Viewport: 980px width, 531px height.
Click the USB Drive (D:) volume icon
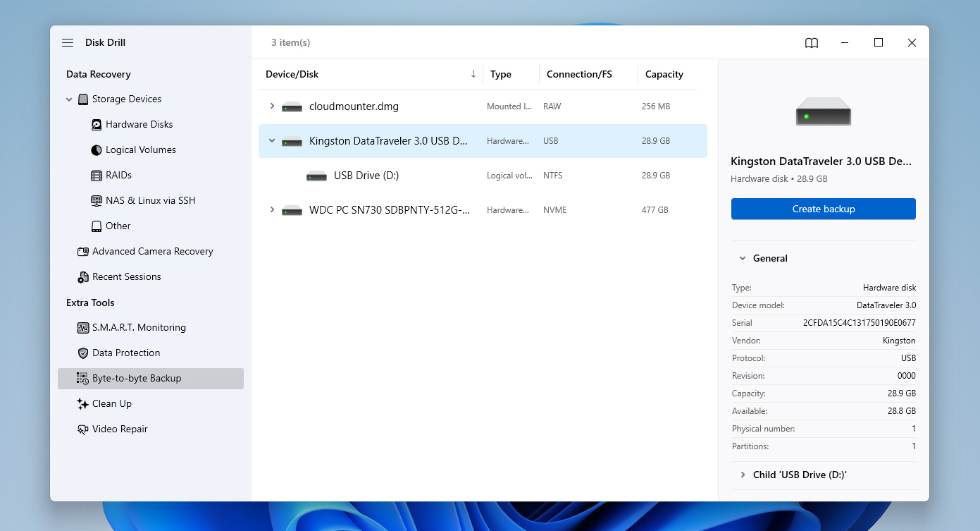click(x=317, y=176)
